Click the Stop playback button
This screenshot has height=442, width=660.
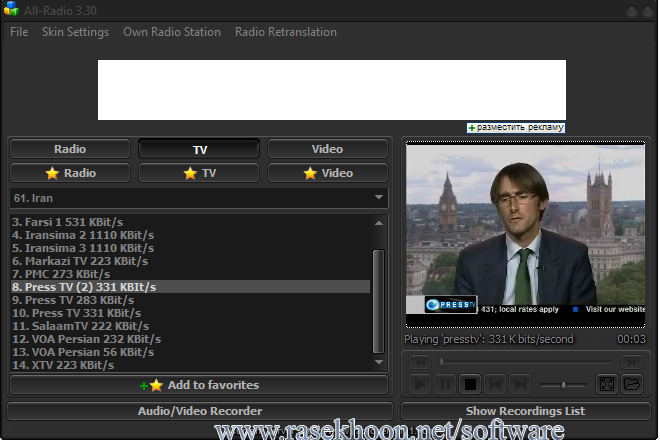[470, 384]
